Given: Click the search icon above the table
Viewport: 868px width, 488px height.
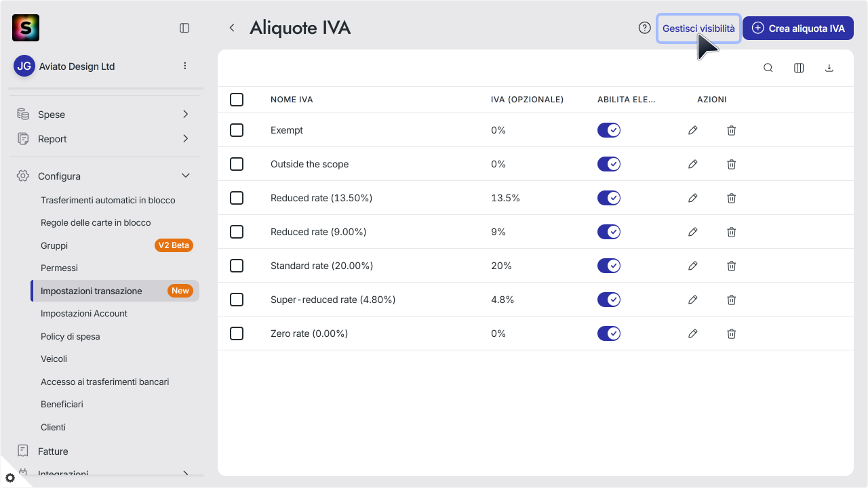Looking at the screenshot, I should tap(768, 68).
